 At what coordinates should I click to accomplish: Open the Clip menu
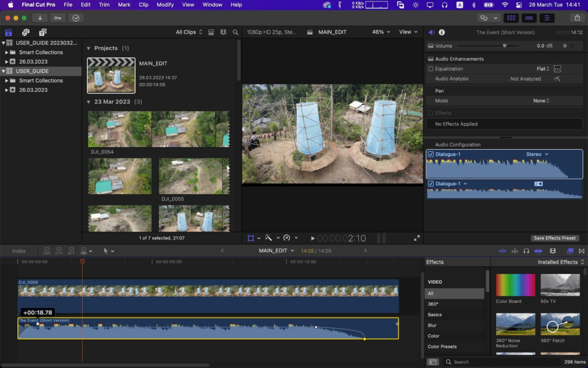coord(144,5)
